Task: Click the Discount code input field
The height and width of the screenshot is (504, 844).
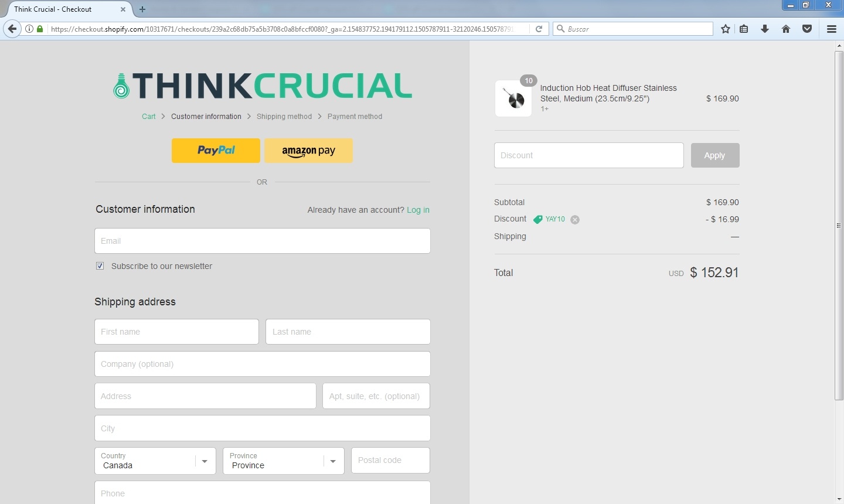Action: (x=589, y=155)
